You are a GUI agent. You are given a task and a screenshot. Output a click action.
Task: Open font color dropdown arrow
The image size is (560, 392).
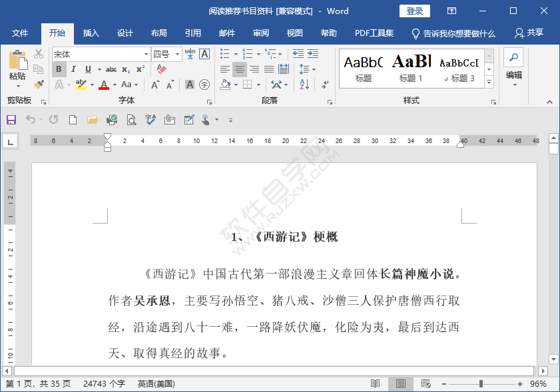[x=115, y=85]
